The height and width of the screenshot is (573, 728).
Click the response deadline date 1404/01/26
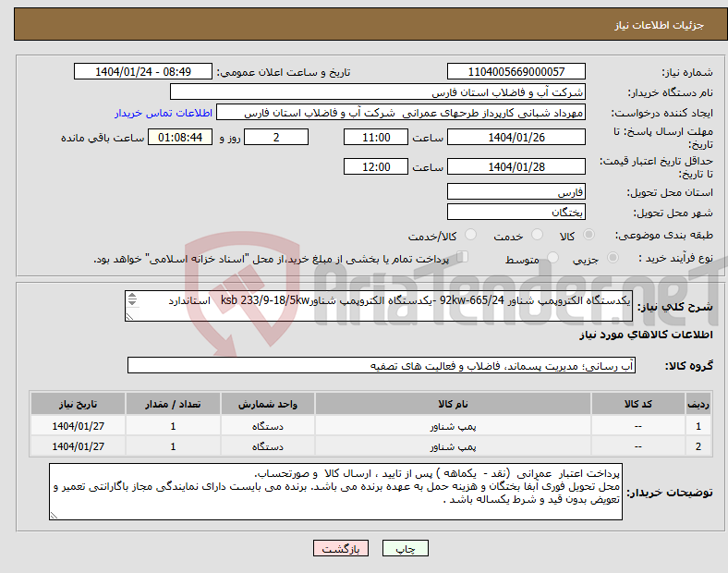(x=516, y=138)
